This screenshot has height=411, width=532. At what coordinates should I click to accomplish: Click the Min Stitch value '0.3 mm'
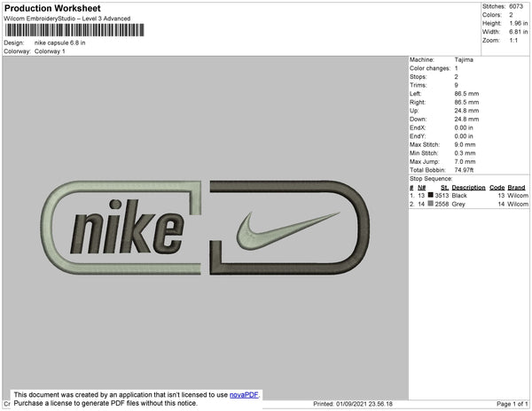[465, 153]
